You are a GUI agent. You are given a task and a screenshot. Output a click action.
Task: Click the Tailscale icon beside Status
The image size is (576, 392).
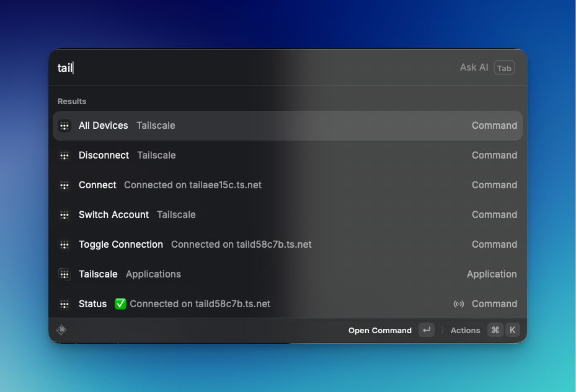point(64,304)
